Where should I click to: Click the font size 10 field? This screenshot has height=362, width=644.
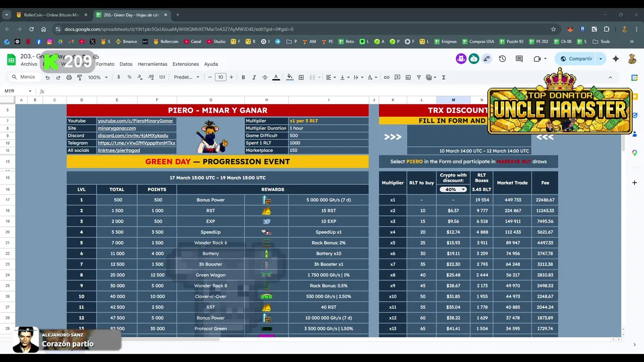(x=220, y=77)
